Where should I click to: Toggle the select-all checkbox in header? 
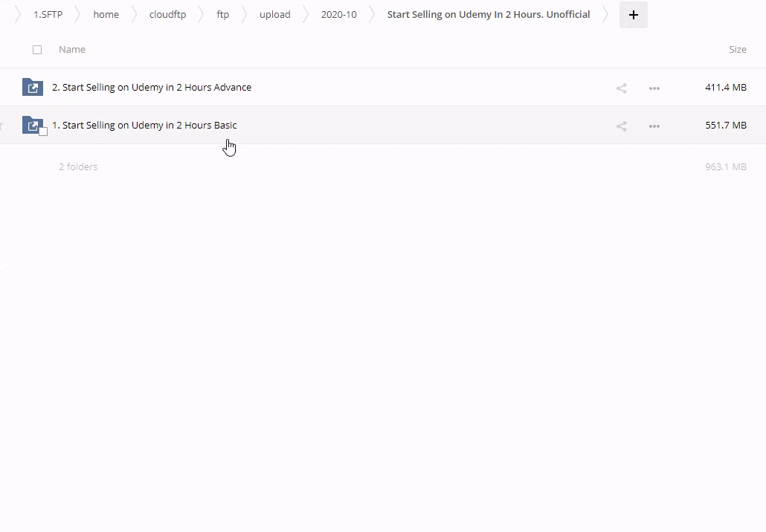coord(37,50)
